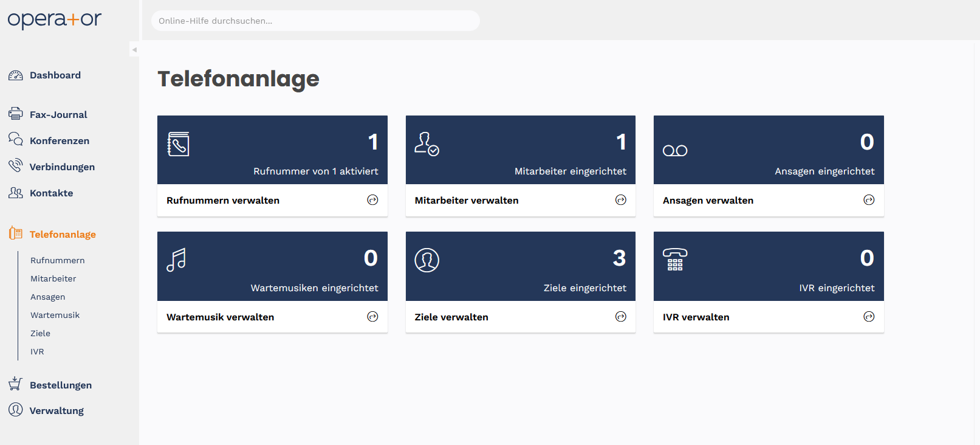Collapse the Telefonanlage sidebar section
Image resolution: width=980 pixels, height=445 pixels.
tap(62, 234)
